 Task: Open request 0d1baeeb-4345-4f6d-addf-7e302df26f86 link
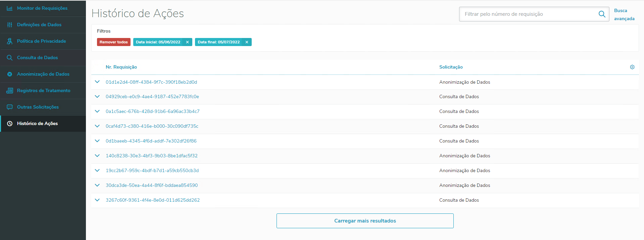[x=151, y=141]
